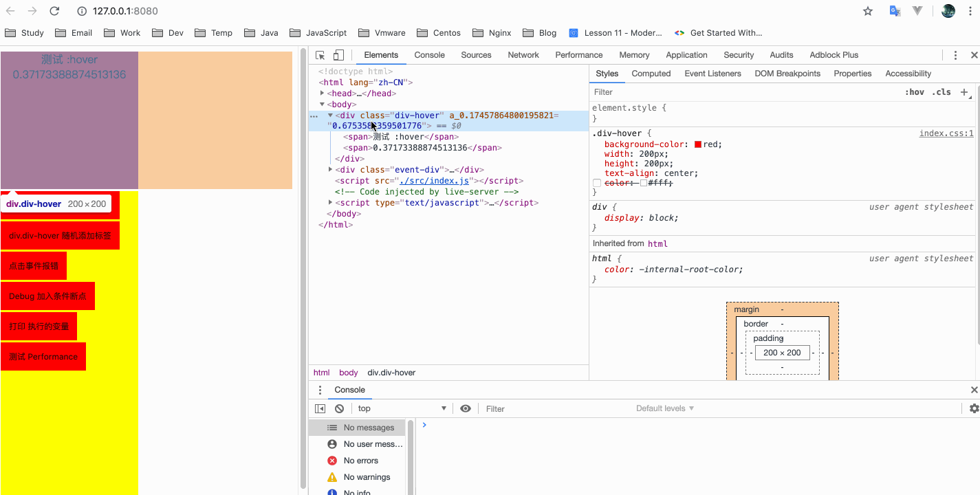Go back to the previous page
Screen dimensions: 980x495
pos(10,11)
